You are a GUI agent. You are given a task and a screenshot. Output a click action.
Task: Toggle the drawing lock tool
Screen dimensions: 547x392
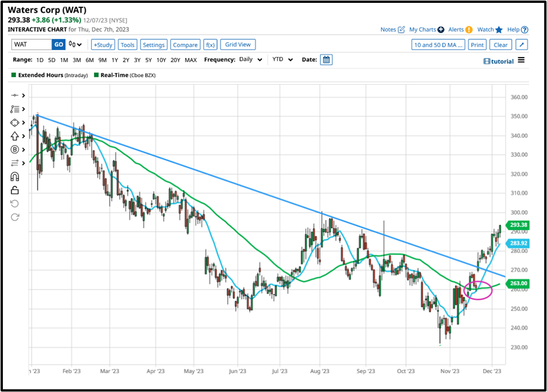(14, 189)
